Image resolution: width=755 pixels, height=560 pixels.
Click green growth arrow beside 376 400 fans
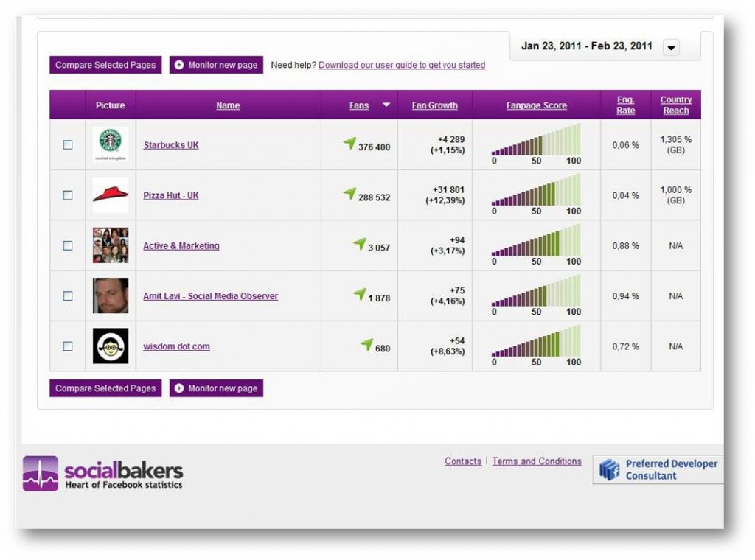[349, 143]
